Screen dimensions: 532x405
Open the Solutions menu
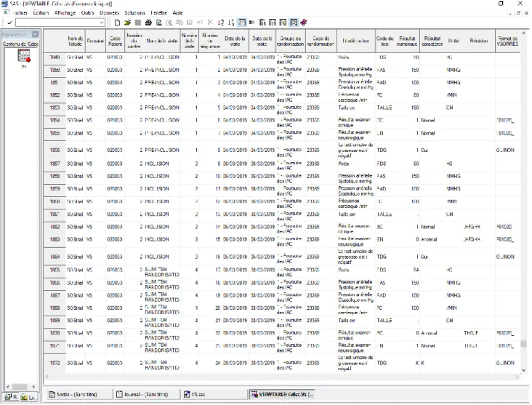(x=134, y=13)
